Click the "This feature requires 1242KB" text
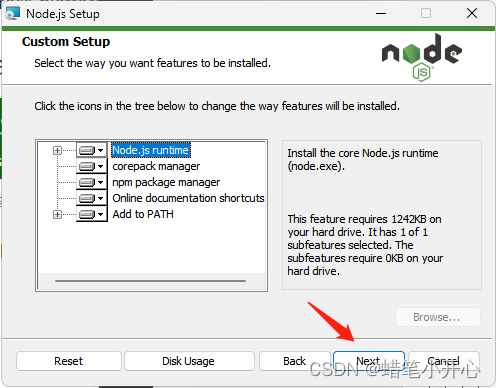 365,245
